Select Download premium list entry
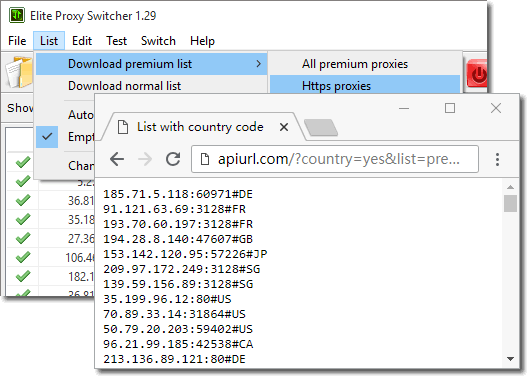Image resolution: width=528 pixels, height=377 pixels. point(152,64)
